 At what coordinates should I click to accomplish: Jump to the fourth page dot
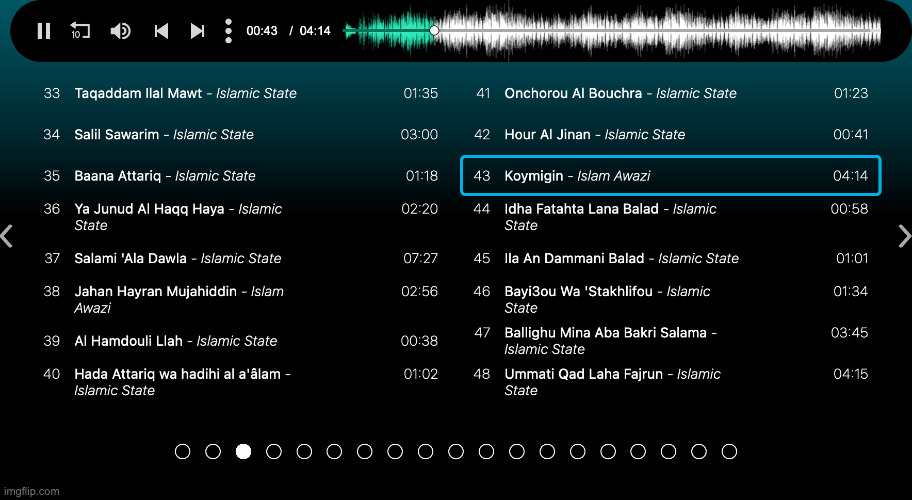274,452
